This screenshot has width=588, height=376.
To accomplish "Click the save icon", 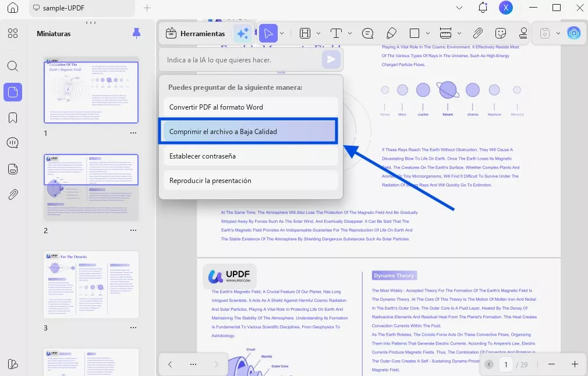I will (x=545, y=33).
